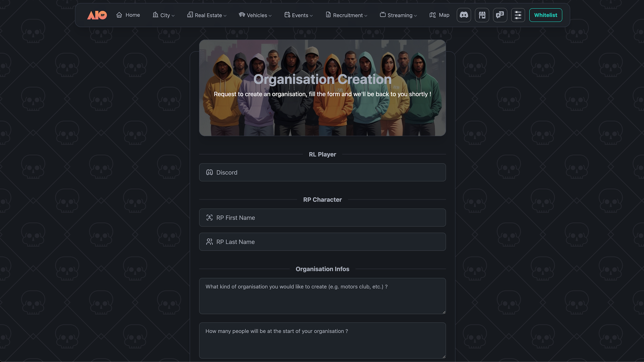The height and width of the screenshot is (362, 644).
Task: Open the store shop icon button
Action: (x=482, y=15)
